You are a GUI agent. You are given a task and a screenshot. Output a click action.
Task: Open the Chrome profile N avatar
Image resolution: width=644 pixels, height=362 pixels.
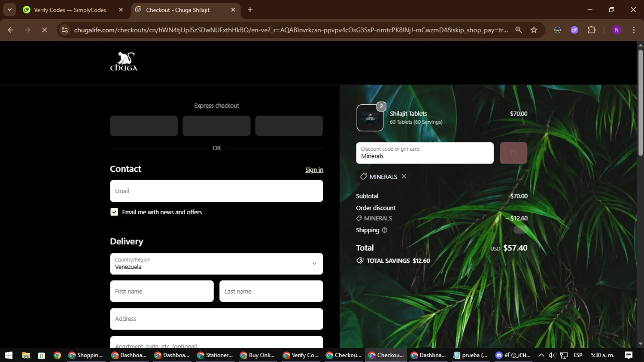pos(617,30)
